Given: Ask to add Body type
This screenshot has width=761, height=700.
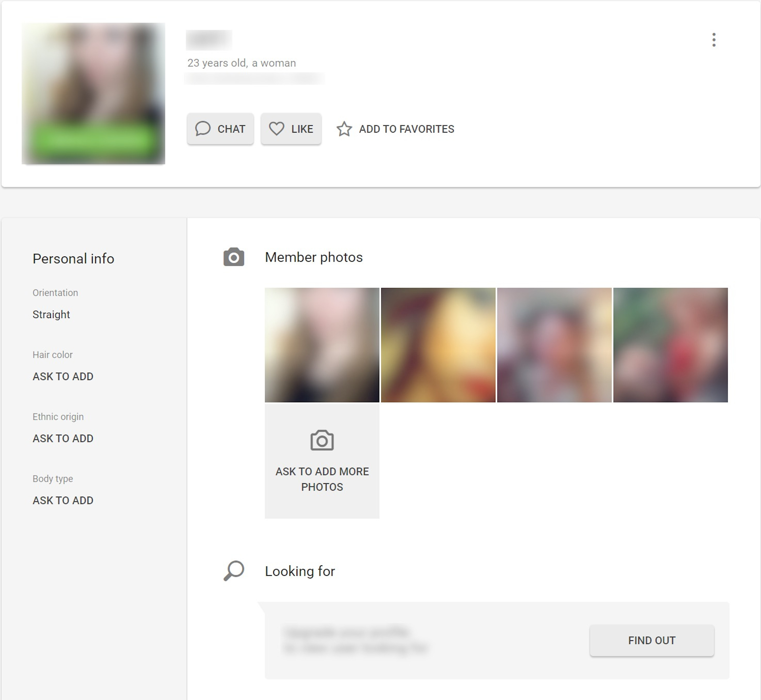Looking at the screenshot, I should tap(63, 500).
